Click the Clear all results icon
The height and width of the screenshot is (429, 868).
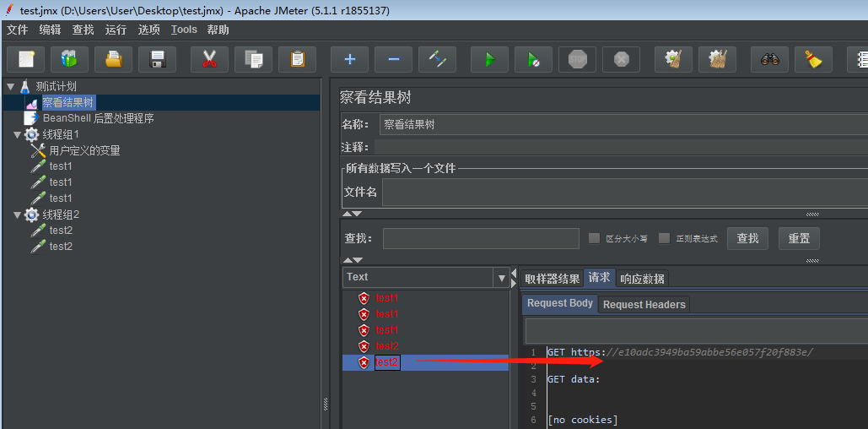[x=717, y=59]
